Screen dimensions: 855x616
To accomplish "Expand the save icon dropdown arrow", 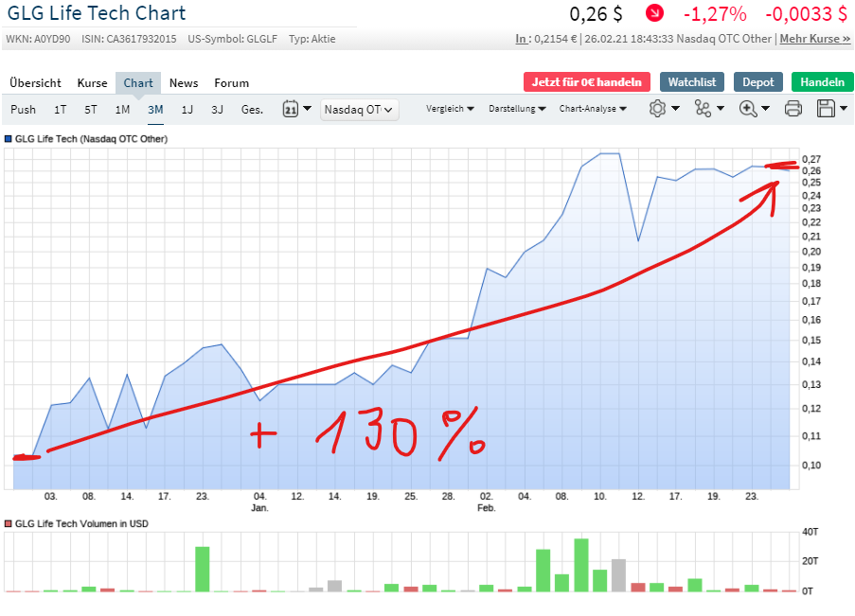I will click(843, 109).
